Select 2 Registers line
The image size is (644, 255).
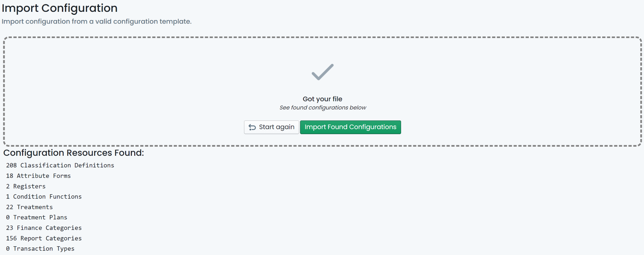tap(26, 186)
